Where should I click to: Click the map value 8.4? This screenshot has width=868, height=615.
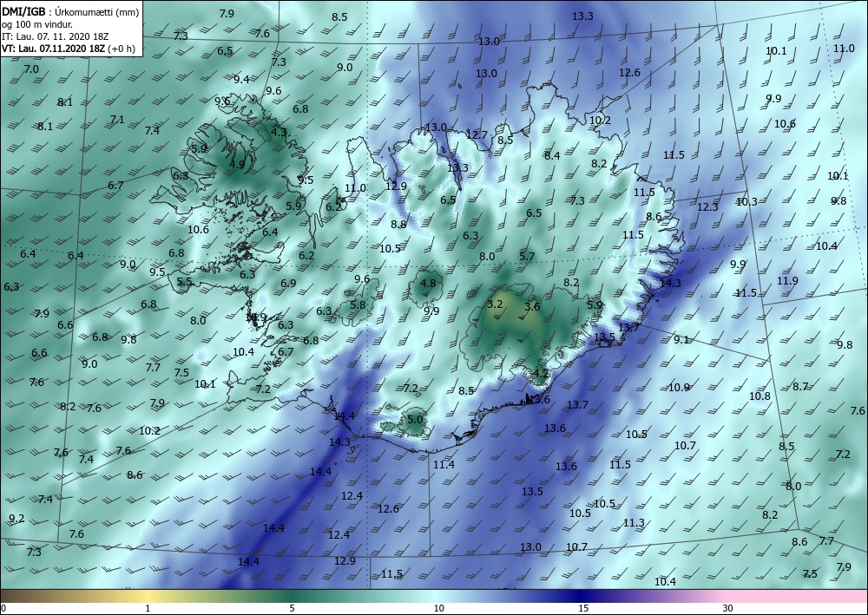click(x=552, y=156)
